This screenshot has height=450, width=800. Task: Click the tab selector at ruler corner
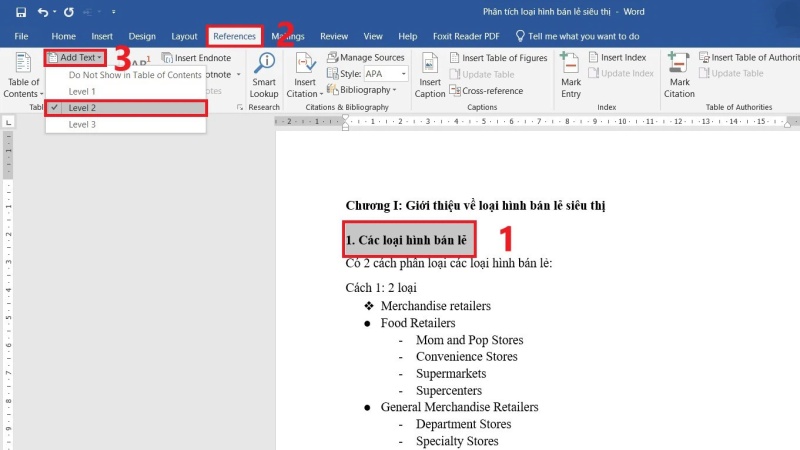coord(8,122)
